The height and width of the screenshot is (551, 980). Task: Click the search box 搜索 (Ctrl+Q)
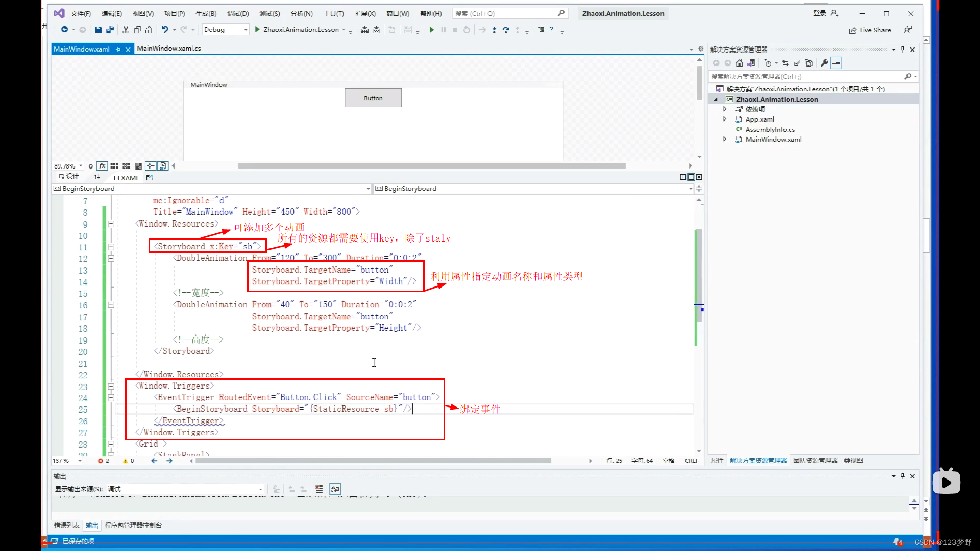tap(510, 13)
